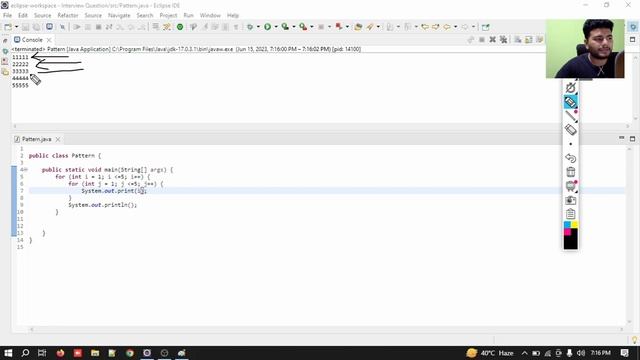Click the undo arrow in the annotation bar
640x360 pixels.
point(570,158)
